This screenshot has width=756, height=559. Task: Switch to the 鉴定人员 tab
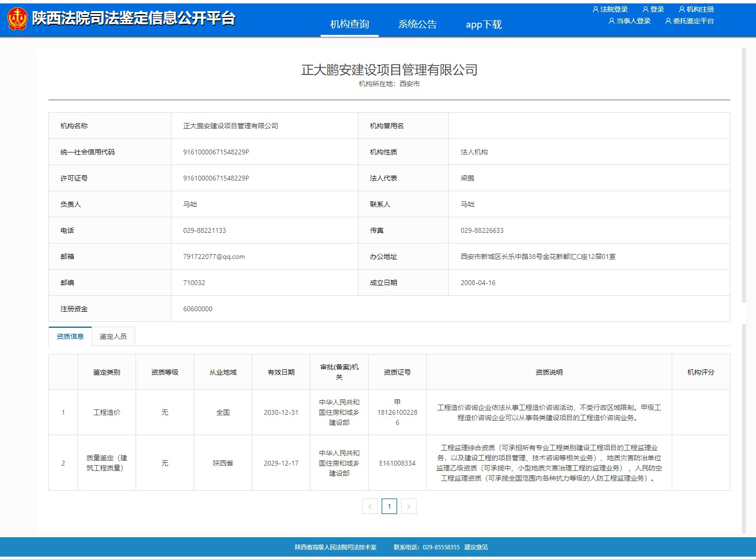point(113,336)
